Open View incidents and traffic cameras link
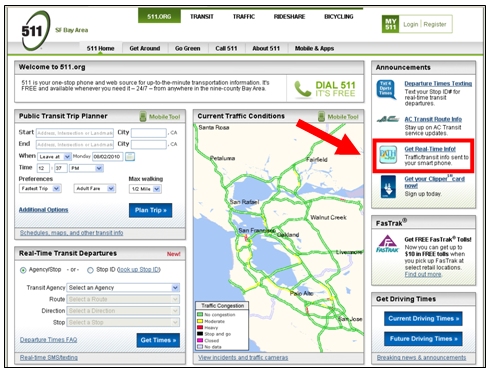This screenshot has width=489, height=373. click(243, 358)
